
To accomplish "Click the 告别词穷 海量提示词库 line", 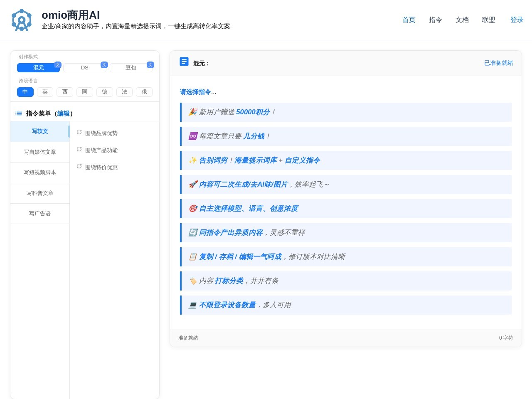I will pos(346,160).
